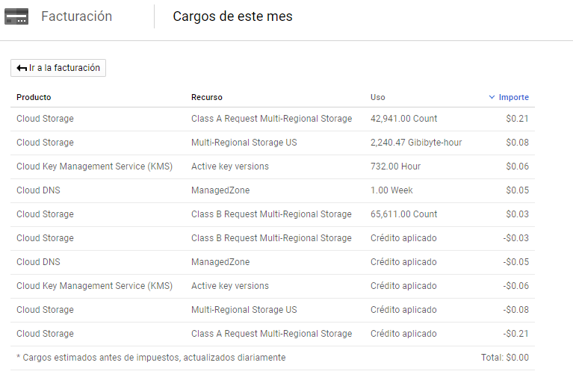Select the 65,611.00 Count usage cell
The image size is (573, 392).
(404, 214)
